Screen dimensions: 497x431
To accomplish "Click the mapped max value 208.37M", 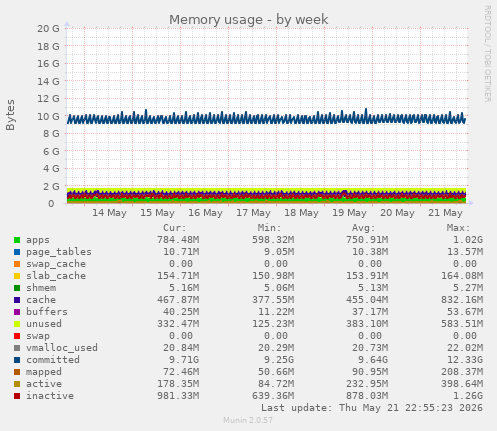I will 462,372.
